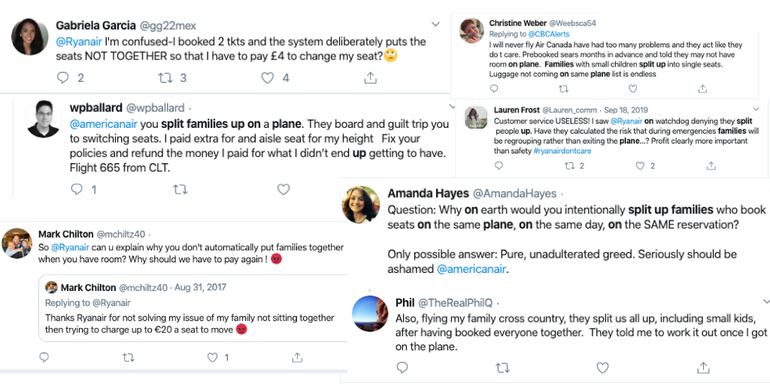770x385 pixels.
Task: Open wpballard's profile avatar
Action: click(x=44, y=119)
